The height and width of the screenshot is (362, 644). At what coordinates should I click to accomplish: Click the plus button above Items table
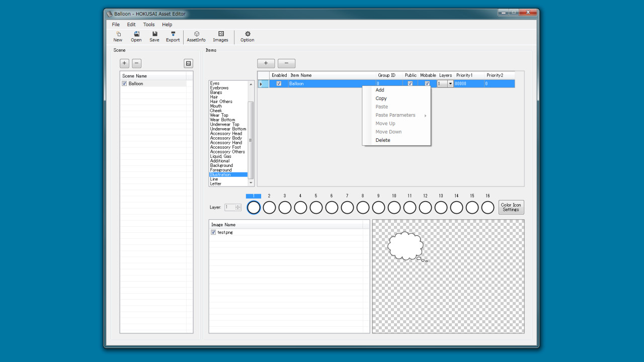(266, 63)
